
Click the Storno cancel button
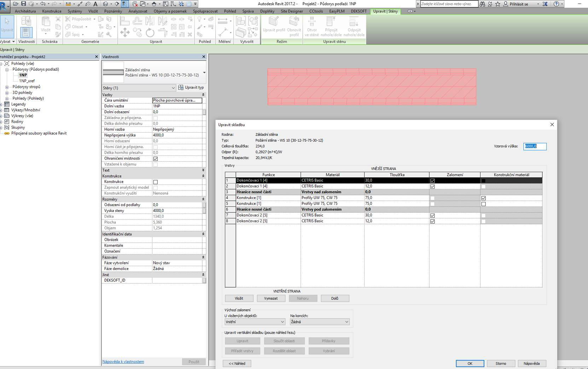(501, 363)
